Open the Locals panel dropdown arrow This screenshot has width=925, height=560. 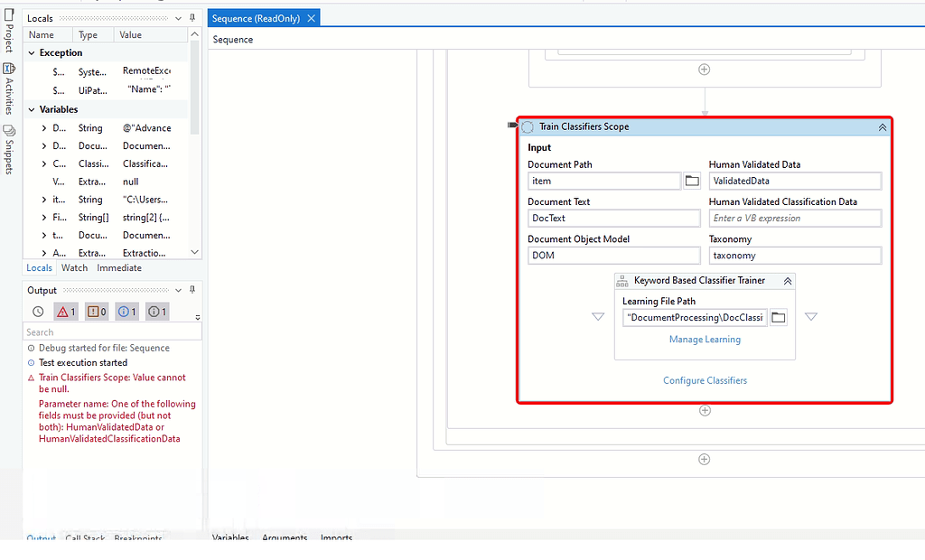point(178,17)
